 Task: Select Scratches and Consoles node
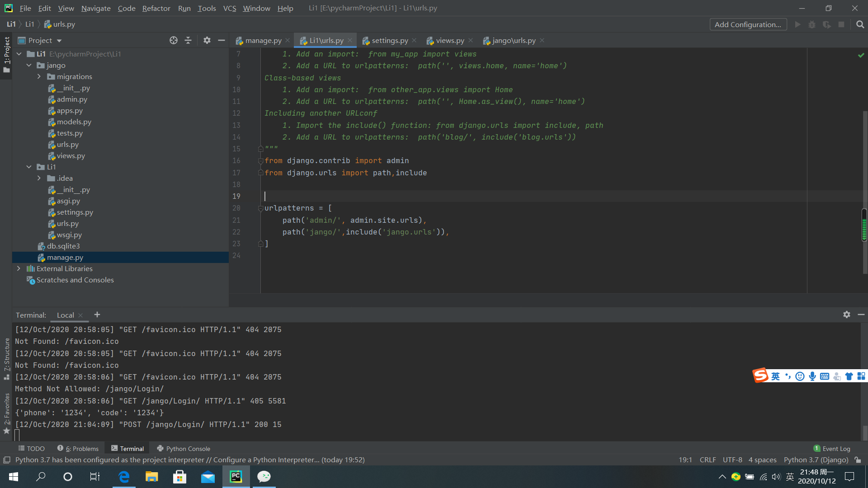click(75, 280)
